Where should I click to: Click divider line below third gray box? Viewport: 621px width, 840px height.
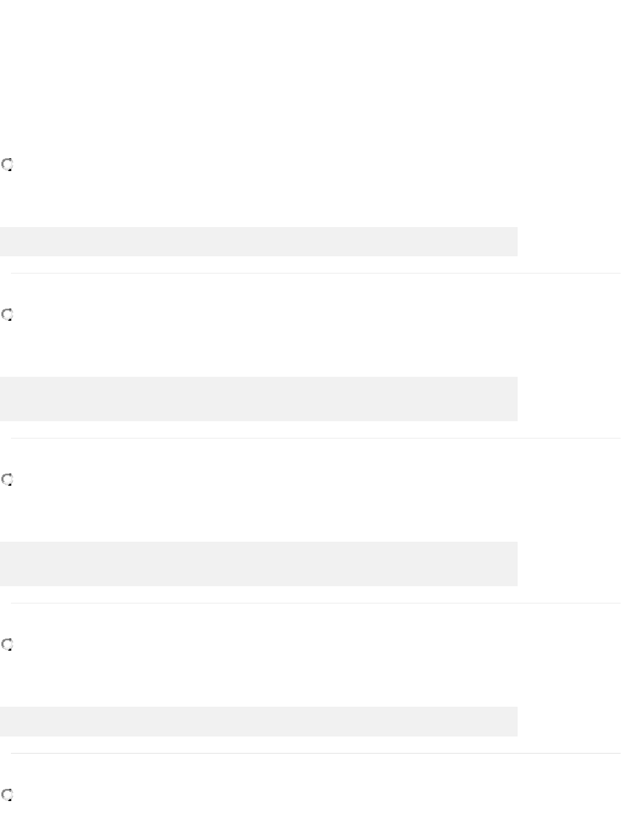pyautogui.click(x=316, y=603)
